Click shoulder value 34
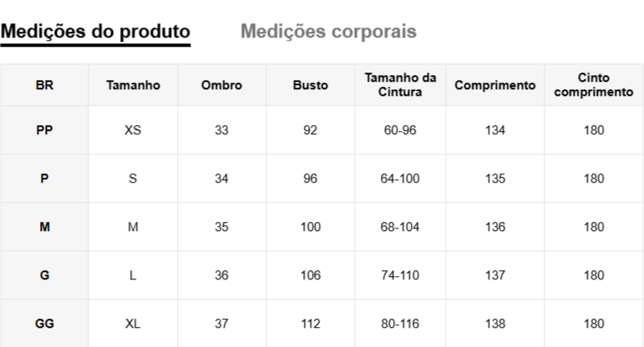This screenshot has height=347, width=644. click(221, 179)
